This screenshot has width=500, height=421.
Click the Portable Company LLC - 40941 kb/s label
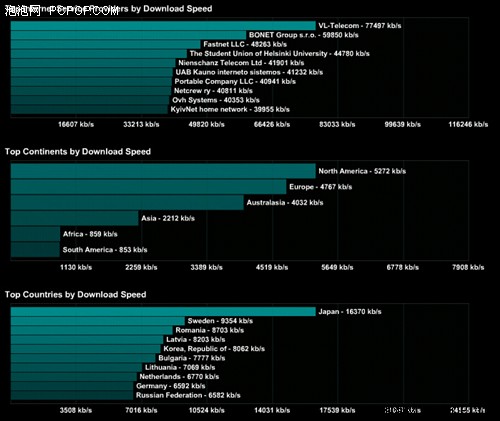(235, 82)
